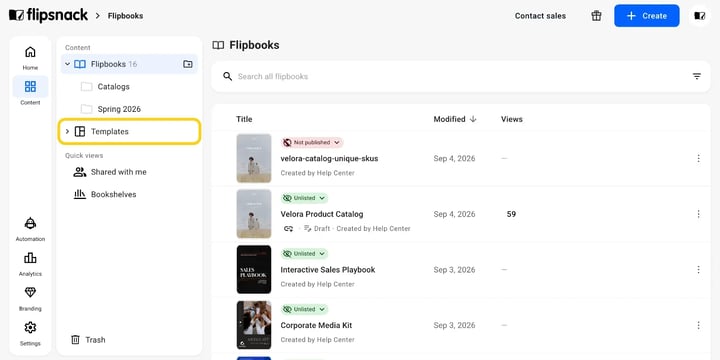The height and width of the screenshot is (360, 720).
Task: Open Shared with me quick view
Action: pyautogui.click(x=110, y=172)
